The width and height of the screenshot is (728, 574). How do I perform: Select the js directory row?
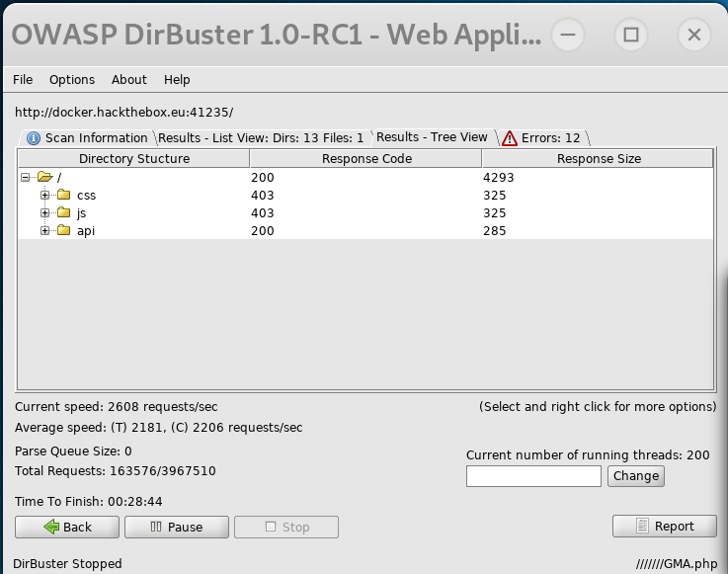point(365,212)
